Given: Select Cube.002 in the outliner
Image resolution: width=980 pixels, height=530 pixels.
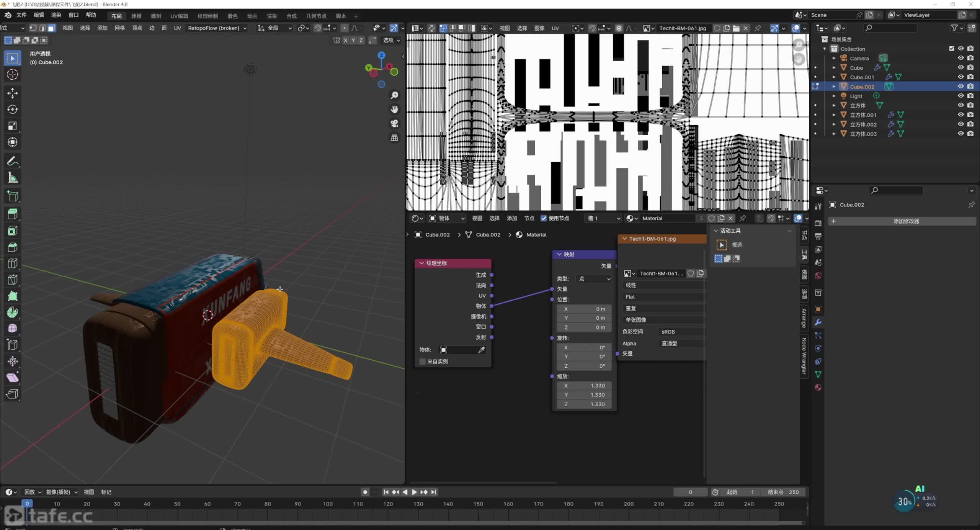Looking at the screenshot, I should coord(862,87).
